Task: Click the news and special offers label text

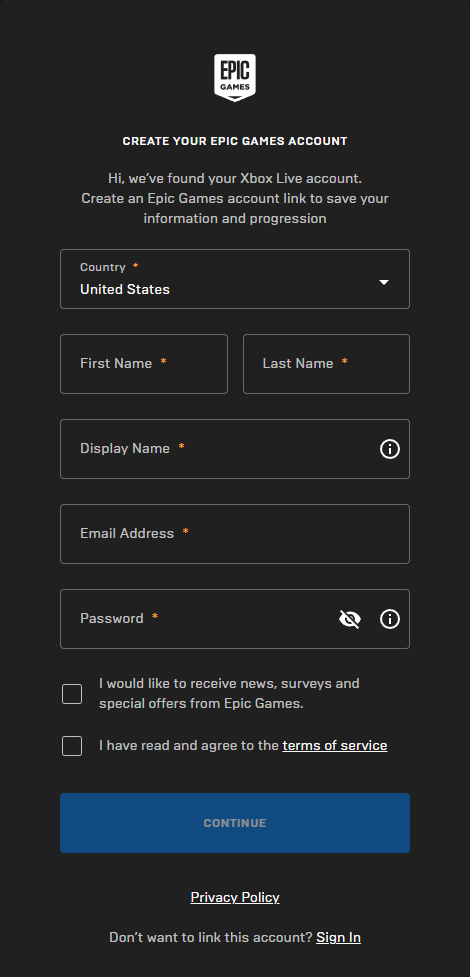Action: [229, 693]
